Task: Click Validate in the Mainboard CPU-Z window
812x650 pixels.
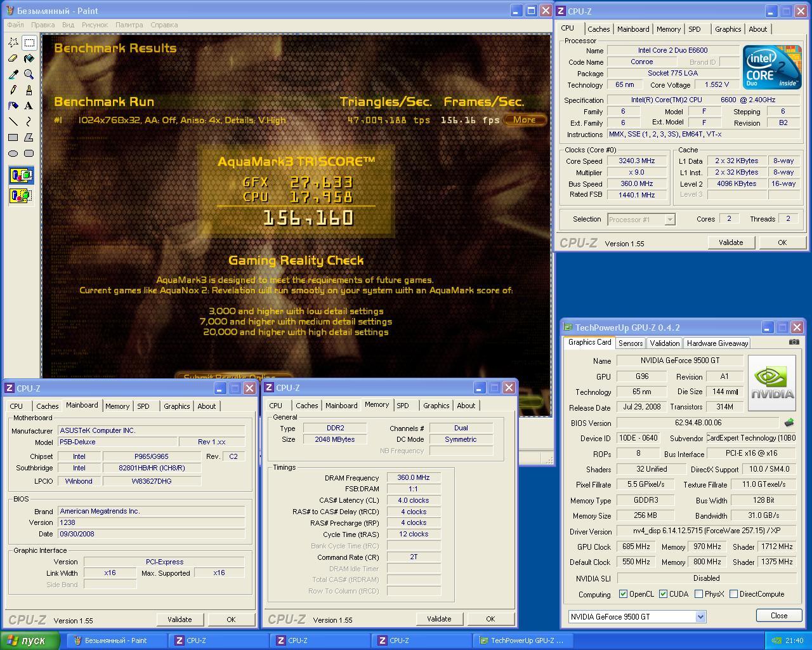Action: tap(180, 620)
